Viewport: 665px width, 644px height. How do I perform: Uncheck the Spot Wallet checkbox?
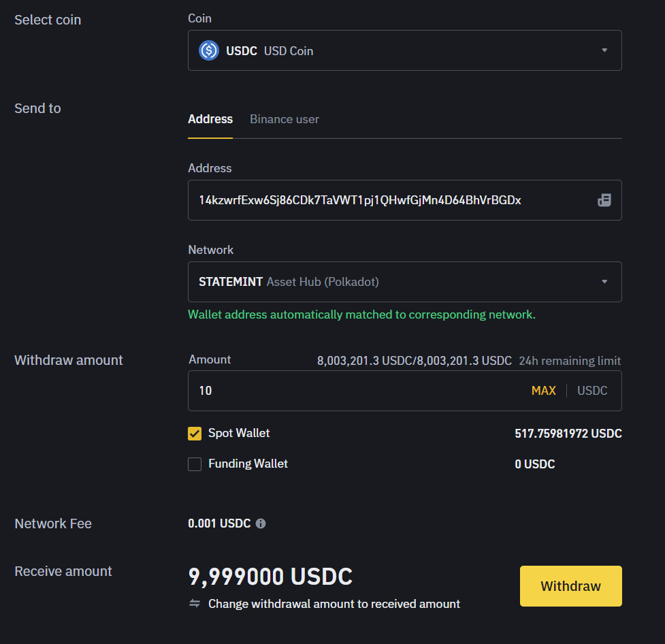[195, 433]
